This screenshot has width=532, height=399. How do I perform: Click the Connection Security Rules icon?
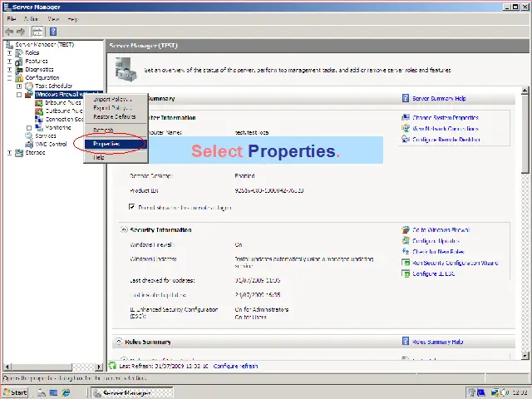tap(39, 119)
